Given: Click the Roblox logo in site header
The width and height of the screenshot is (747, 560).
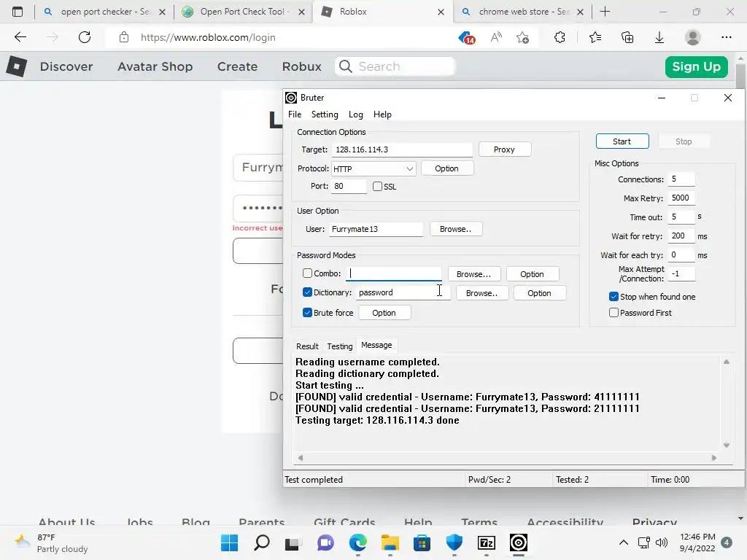Looking at the screenshot, I should [x=17, y=66].
